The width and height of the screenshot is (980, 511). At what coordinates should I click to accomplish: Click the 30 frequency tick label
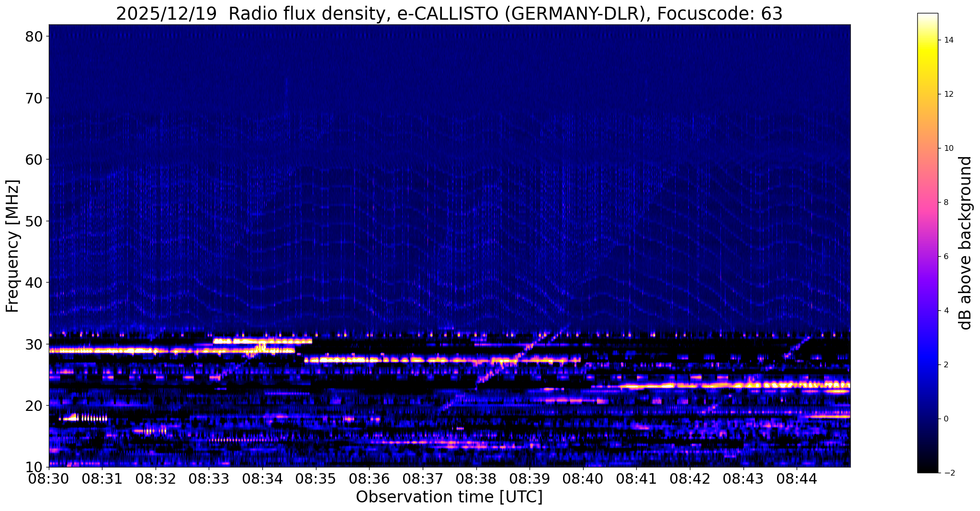34,344
